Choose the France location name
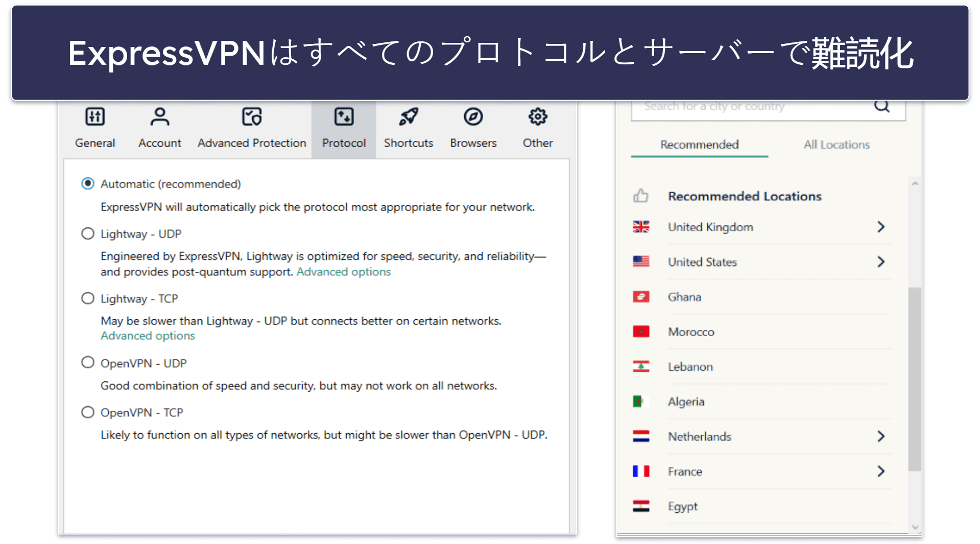This screenshot has height=544, width=980. [685, 471]
